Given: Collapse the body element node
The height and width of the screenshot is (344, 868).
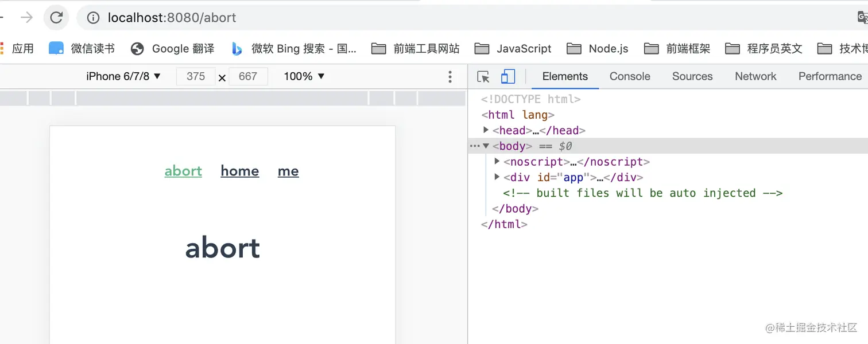Looking at the screenshot, I should coord(486,146).
